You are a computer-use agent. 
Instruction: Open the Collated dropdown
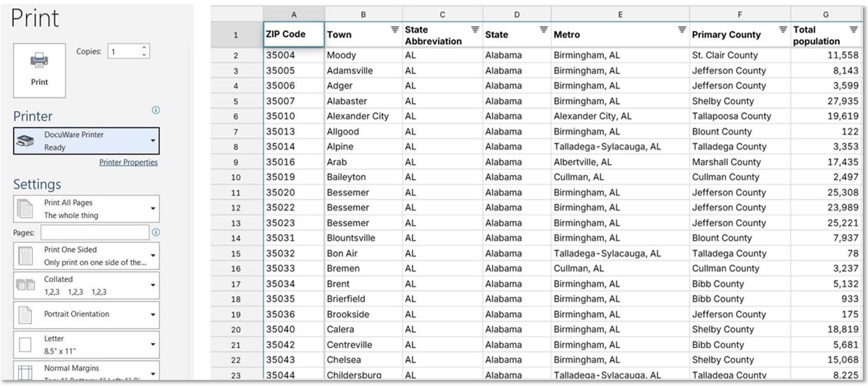click(x=86, y=286)
